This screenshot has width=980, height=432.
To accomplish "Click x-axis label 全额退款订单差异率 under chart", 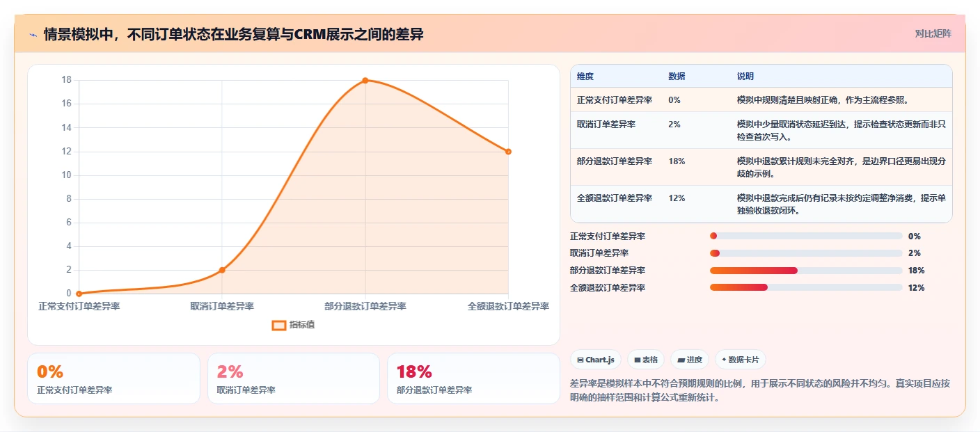I will (508, 306).
